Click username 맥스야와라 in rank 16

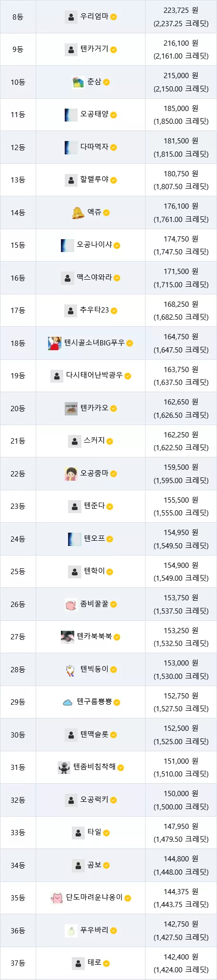94,277
